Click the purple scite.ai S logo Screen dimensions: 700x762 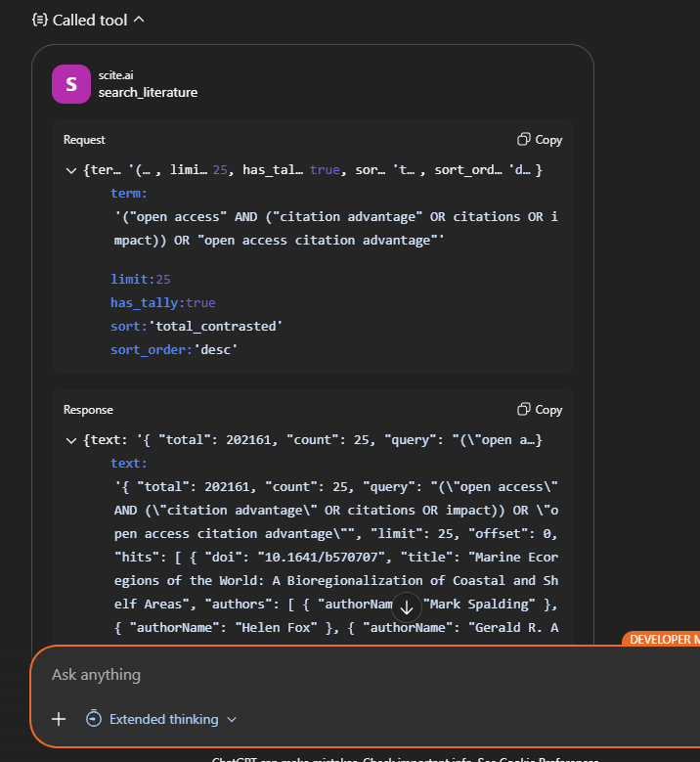pos(71,84)
